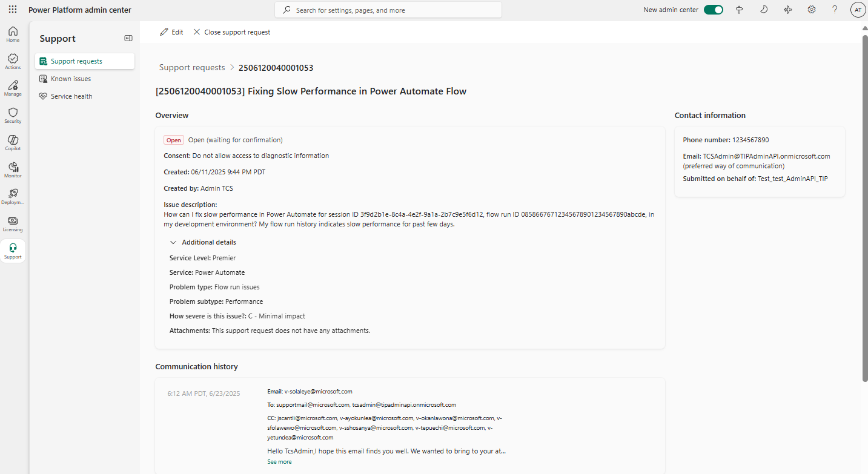Screen dimensions: 868x474
Task: Click the sender email v-solaleye@microsoft.com
Action: point(318,392)
